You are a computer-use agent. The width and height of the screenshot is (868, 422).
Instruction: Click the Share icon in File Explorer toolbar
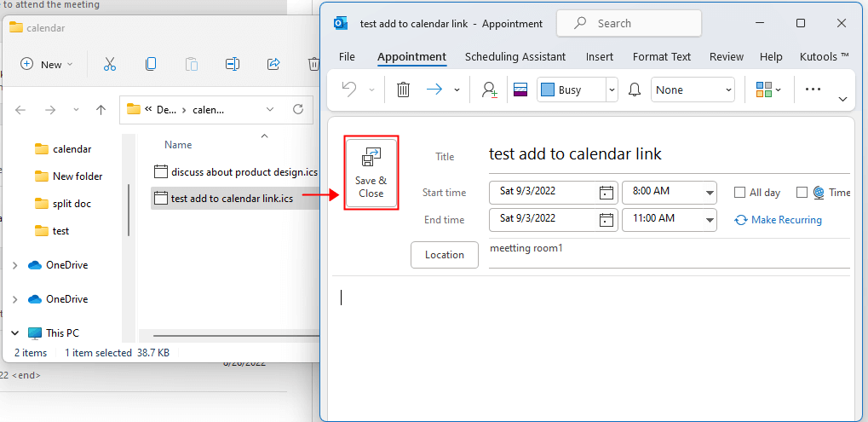click(x=273, y=64)
